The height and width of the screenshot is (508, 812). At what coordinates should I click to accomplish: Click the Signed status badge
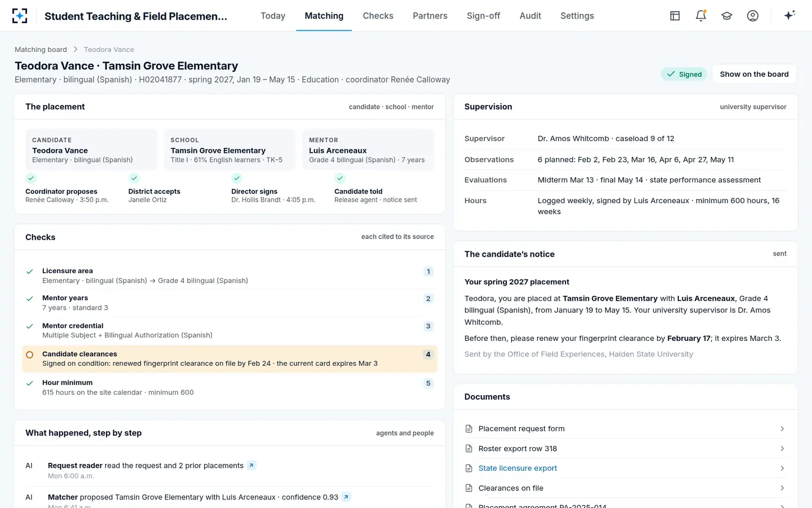684,74
